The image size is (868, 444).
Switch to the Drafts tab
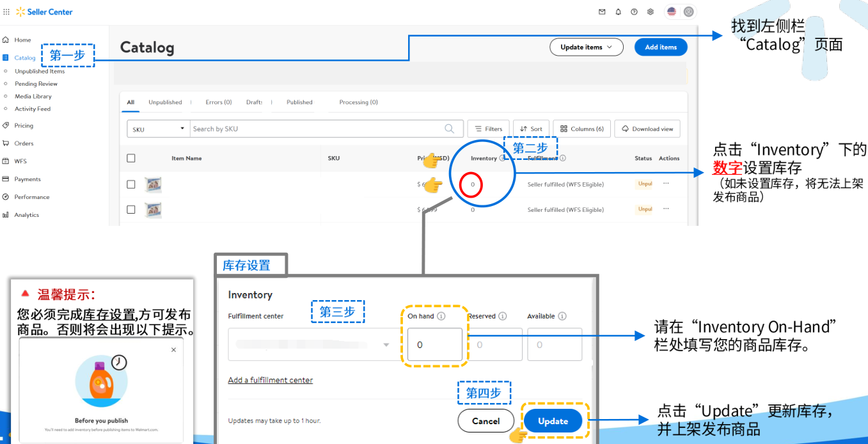pos(255,102)
